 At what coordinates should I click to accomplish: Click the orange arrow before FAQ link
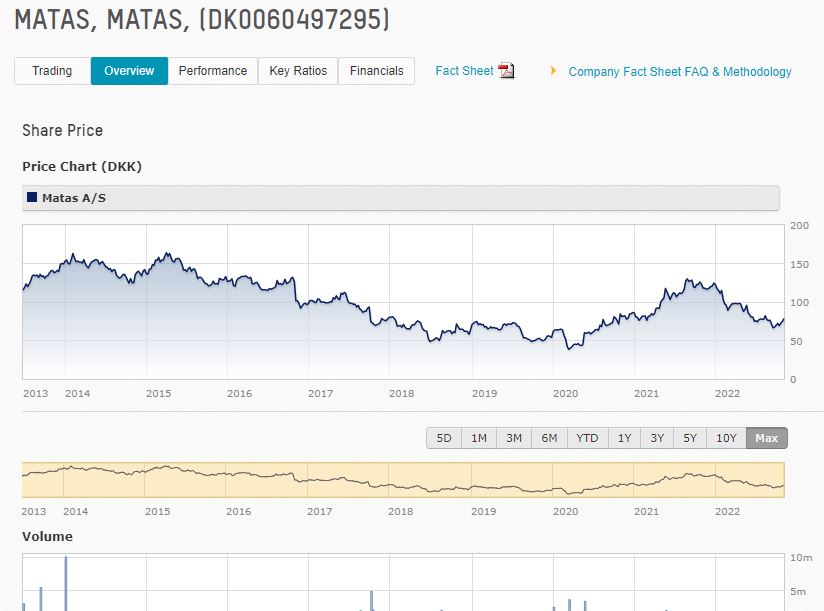553,71
